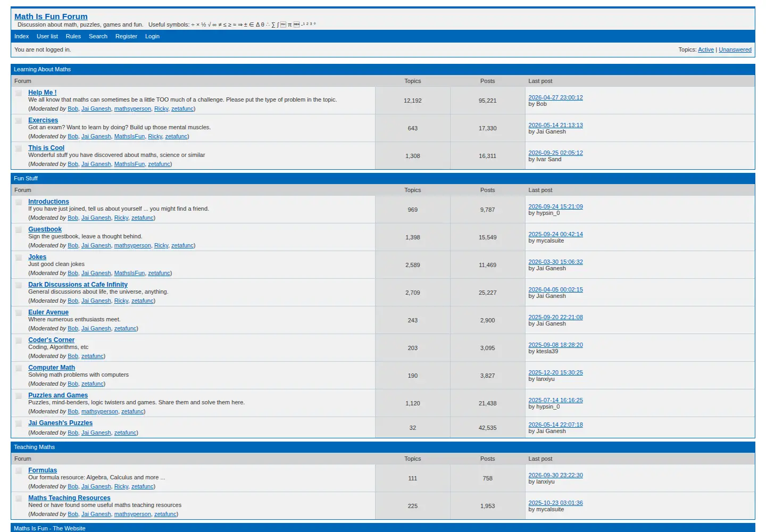Open last post dated 2026-09-25 02:05:12

coord(555,153)
